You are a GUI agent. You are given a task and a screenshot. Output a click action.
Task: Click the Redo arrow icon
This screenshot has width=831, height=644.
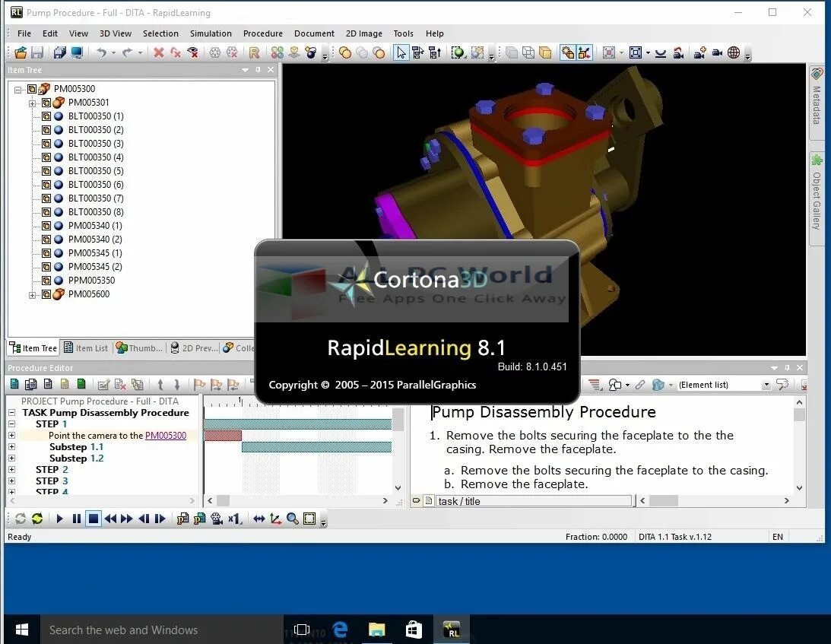(127, 52)
